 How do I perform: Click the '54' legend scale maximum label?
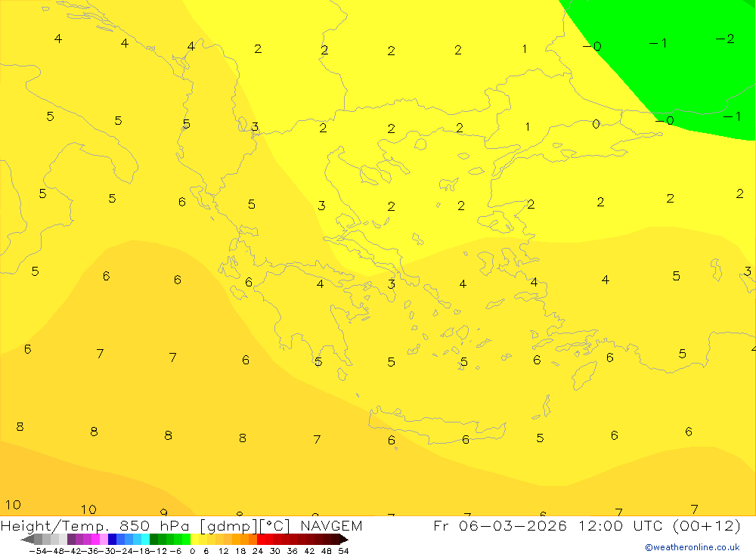pos(343,551)
